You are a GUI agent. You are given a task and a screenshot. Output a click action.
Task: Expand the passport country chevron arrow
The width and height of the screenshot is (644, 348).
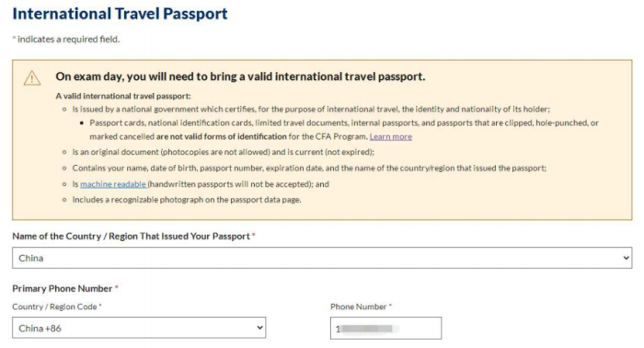(x=626, y=258)
